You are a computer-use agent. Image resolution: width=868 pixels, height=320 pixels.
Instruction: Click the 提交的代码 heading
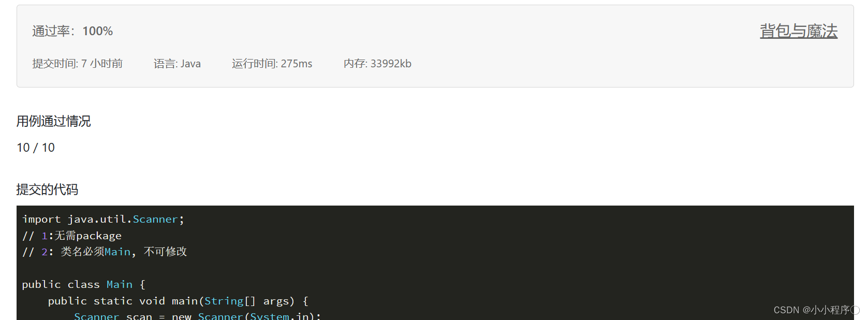pos(47,190)
